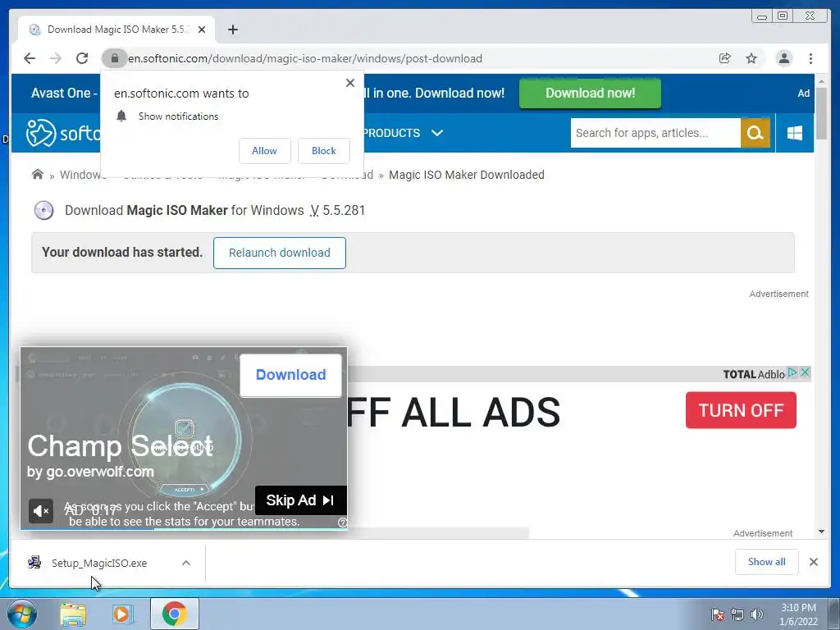
Task: Unmute the video ad
Action: click(x=41, y=511)
